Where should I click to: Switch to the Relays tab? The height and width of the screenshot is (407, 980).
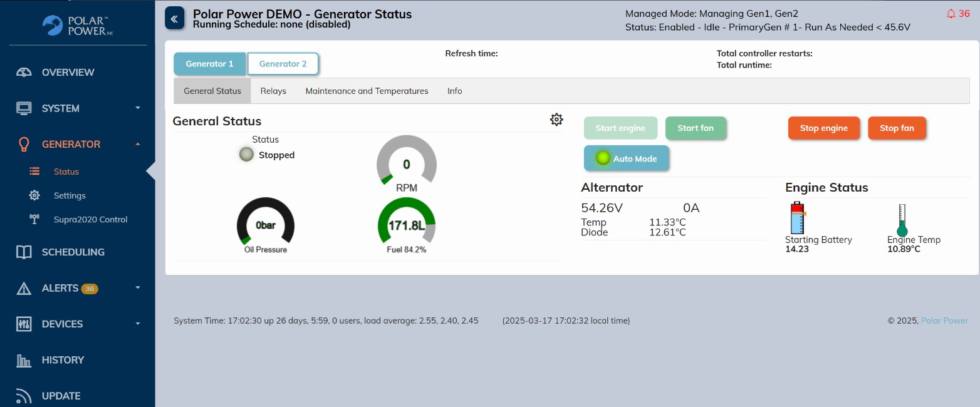pyautogui.click(x=273, y=91)
